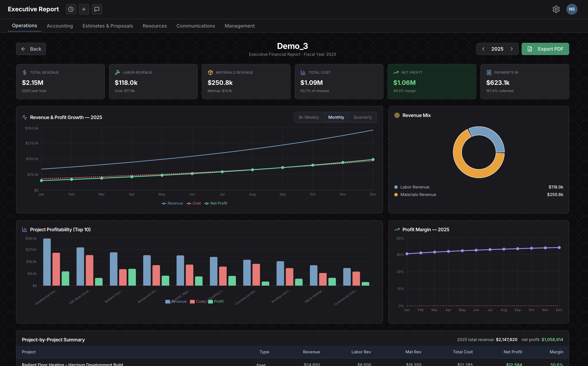The height and width of the screenshot is (366, 588).
Task: Click the chart icon beside Project Profitability
Action: tap(24, 230)
